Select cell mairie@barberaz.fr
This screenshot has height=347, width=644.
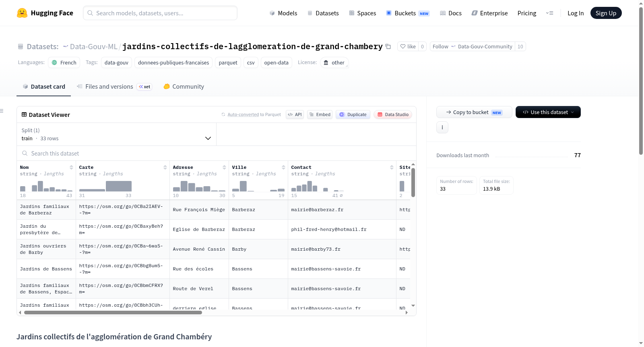tap(342, 210)
